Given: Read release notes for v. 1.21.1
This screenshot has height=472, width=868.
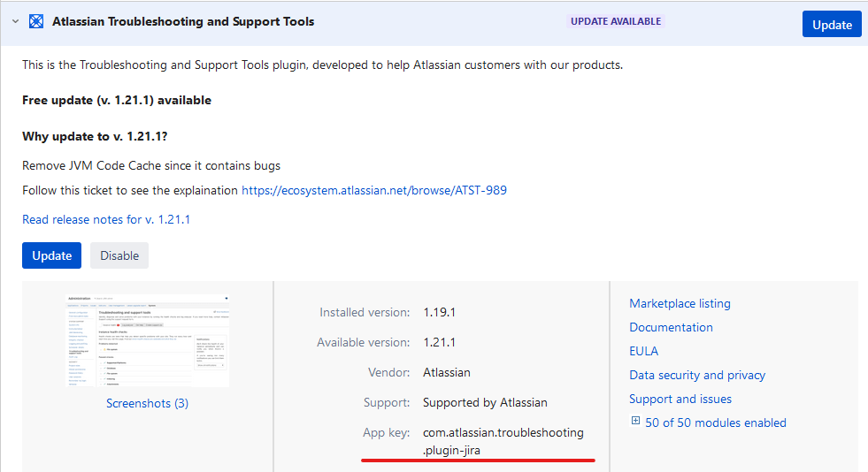Looking at the screenshot, I should [106, 219].
